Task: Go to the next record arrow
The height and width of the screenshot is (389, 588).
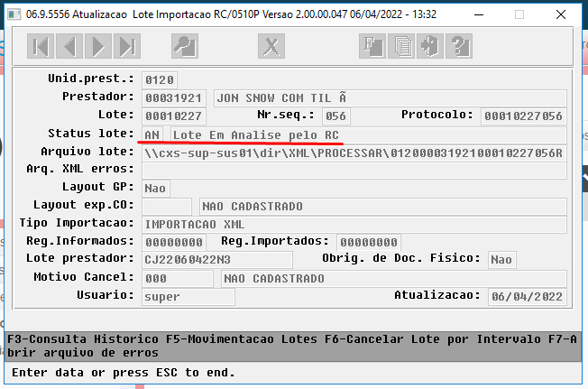Action: 98,46
